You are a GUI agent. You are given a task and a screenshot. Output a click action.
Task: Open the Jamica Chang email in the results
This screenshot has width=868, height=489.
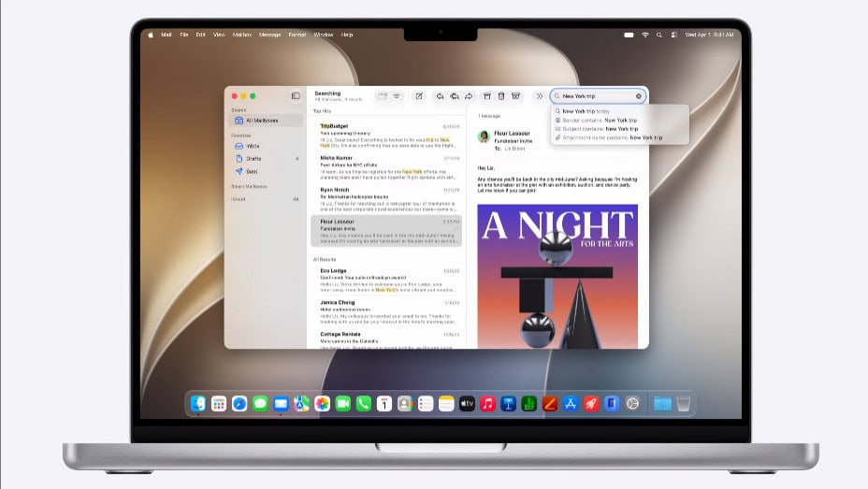386,312
